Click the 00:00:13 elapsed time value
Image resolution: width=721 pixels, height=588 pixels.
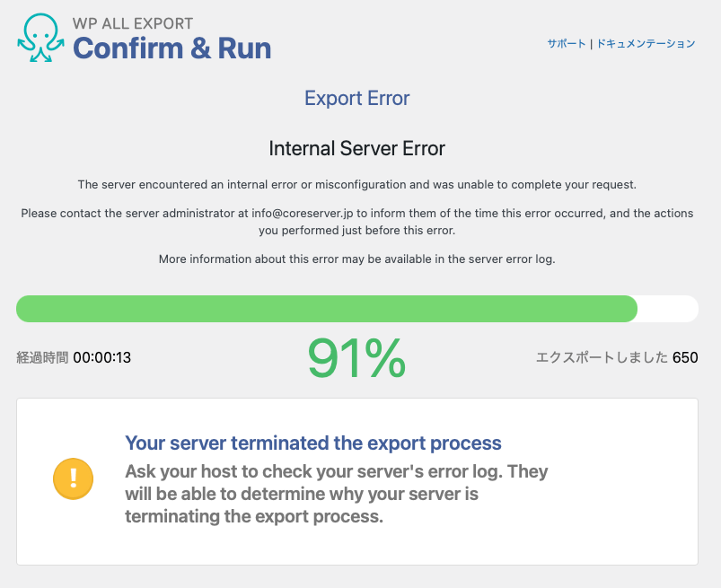(102, 357)
